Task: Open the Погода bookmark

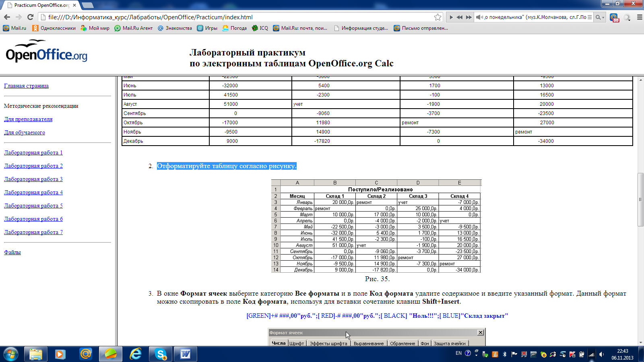Action: point(234,28)
